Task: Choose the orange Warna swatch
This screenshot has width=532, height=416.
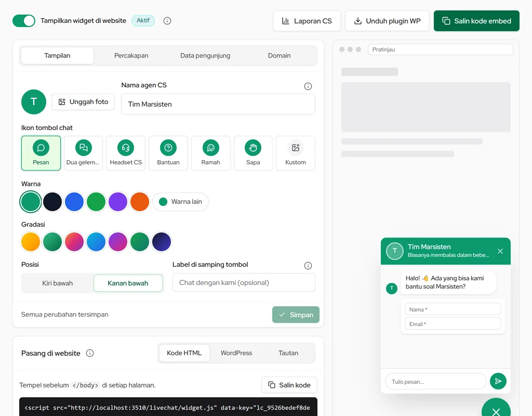Action: 140,202
